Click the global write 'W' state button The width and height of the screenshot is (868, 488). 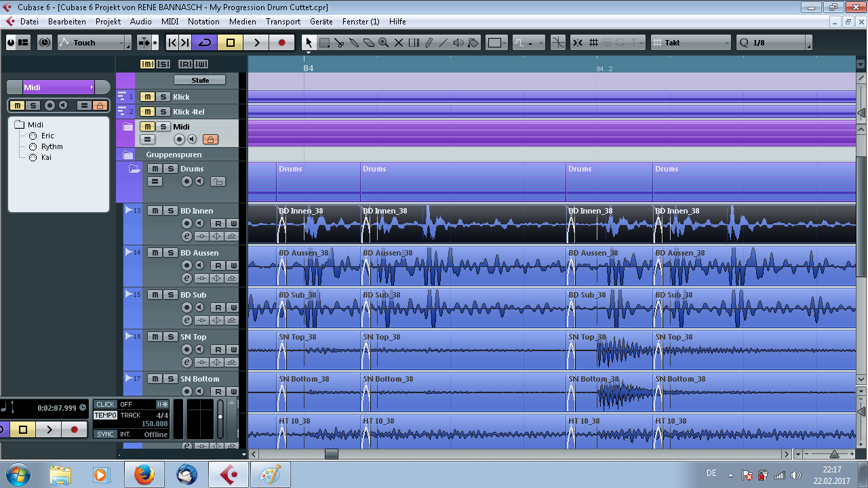coord(201,64)
